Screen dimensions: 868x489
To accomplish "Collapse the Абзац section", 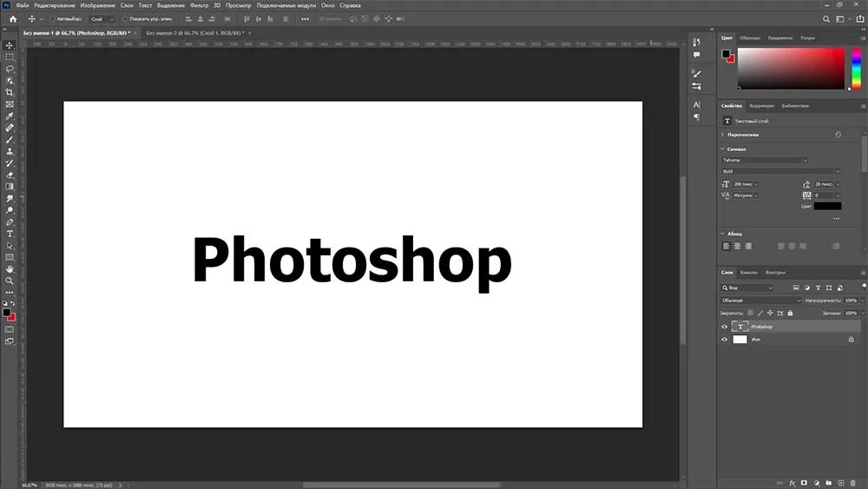I will pos(723,234).
